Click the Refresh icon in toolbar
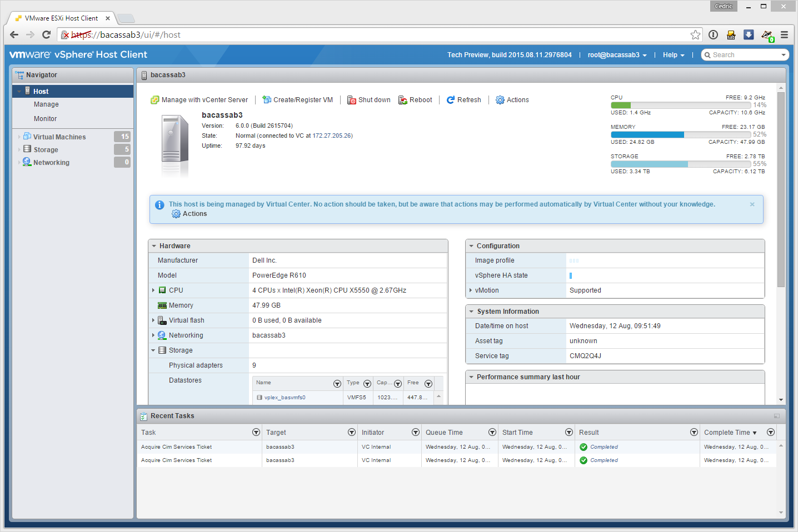Image resolution: width=798 pixels, height=532 pixels. (451, 100)
